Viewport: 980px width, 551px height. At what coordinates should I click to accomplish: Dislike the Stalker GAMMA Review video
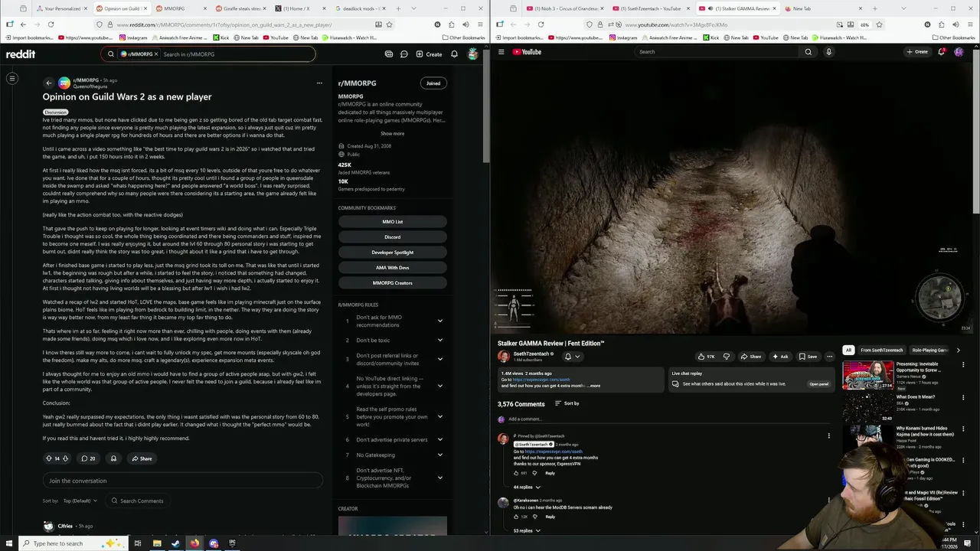coord(727,357)
